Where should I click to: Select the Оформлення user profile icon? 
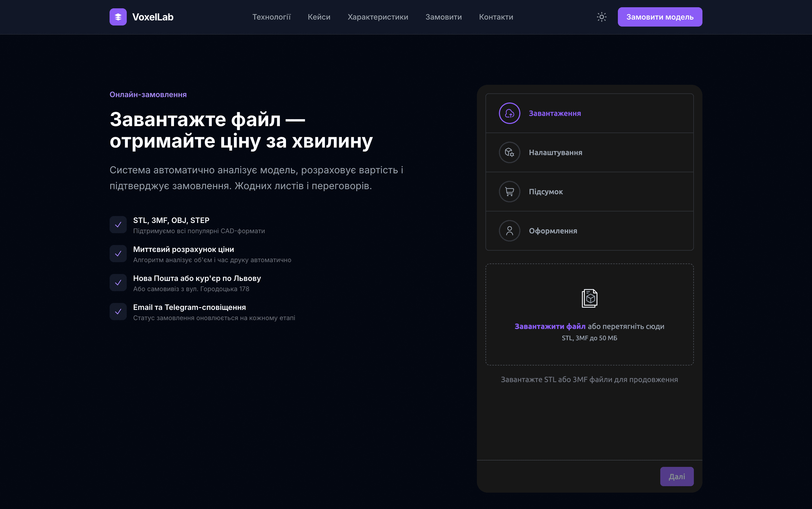point(509,231)
